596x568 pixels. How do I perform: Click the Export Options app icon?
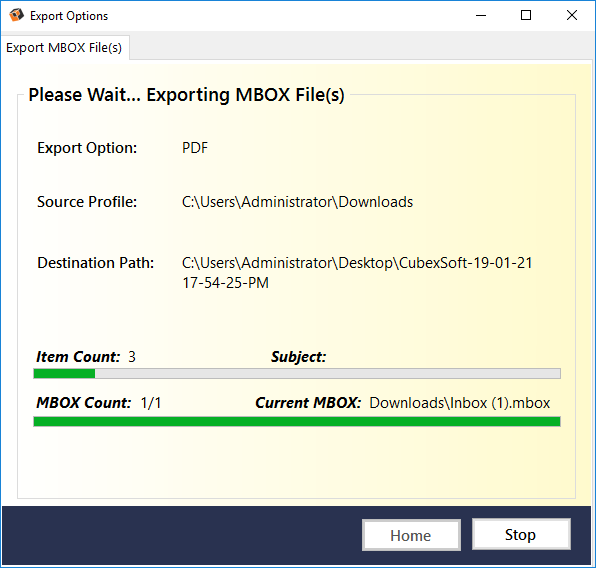pos(16,16)
